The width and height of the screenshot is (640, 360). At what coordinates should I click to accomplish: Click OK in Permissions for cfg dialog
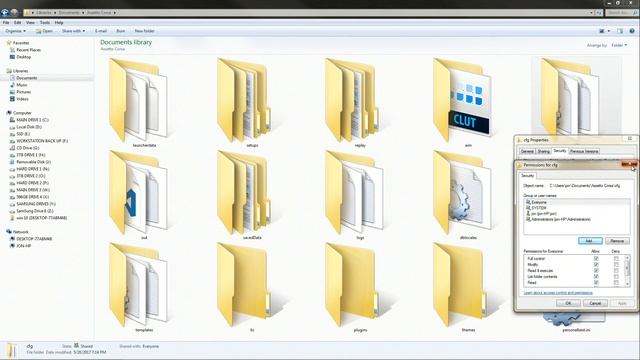click(568, 303)
